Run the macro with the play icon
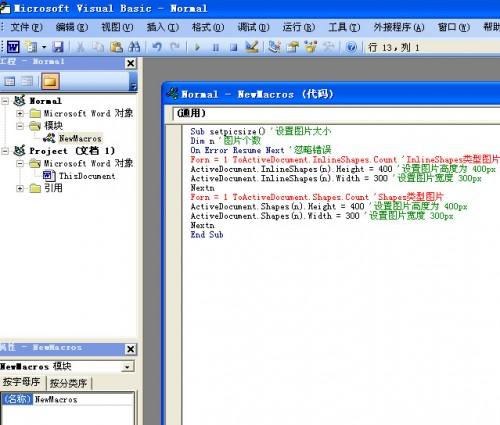The width and height of the screenshot is (500, 425). tap(197, 47)
